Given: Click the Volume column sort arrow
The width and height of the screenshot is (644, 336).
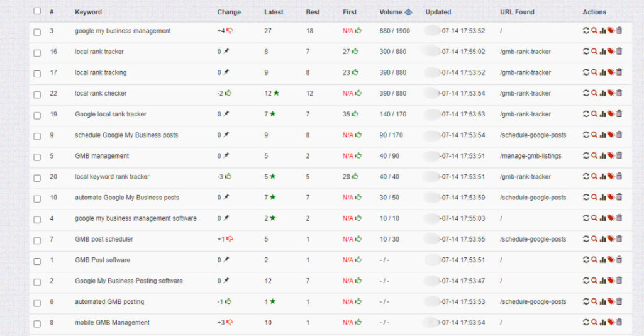Looking at the screenshot, I should (x=409, y=12).
